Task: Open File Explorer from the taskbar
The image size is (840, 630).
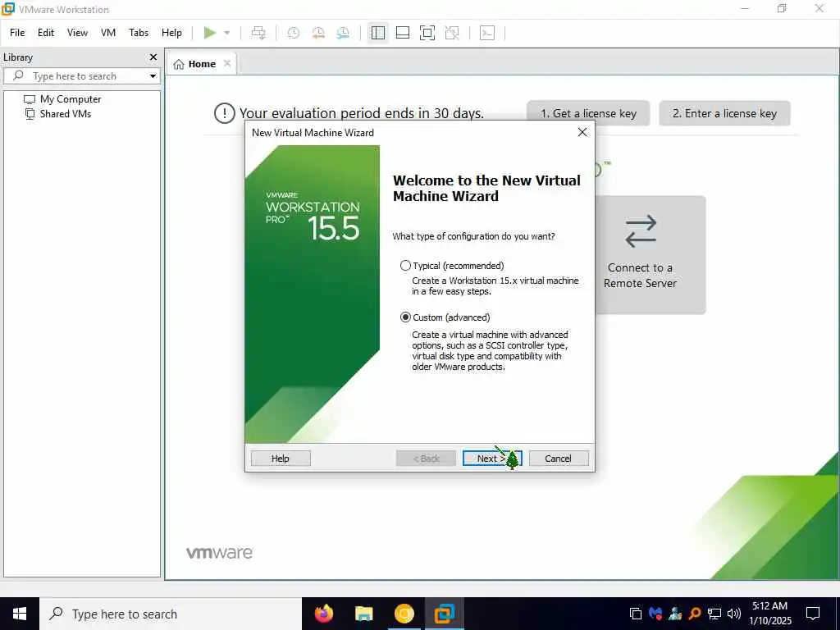Action: coord(363,614)
